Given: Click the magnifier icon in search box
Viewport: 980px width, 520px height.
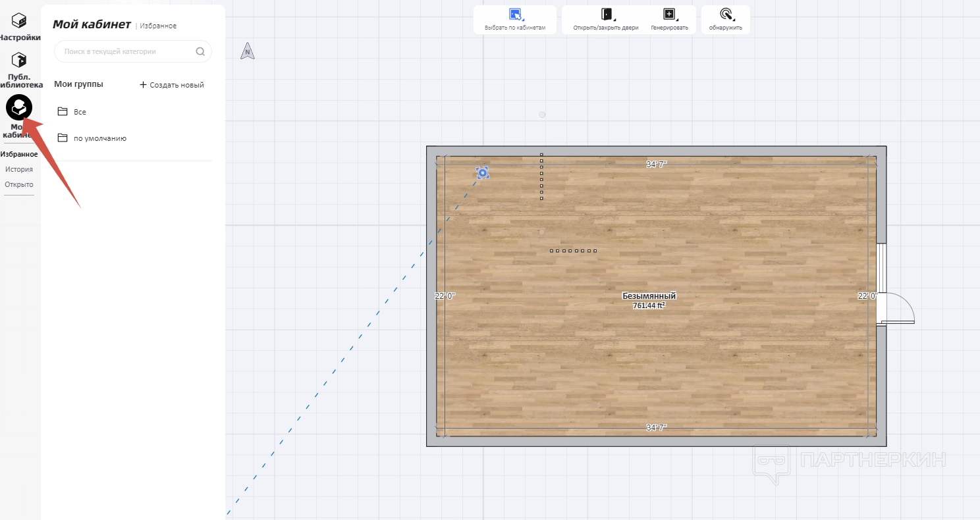Looking at the screenshot, I should [200, 51].
